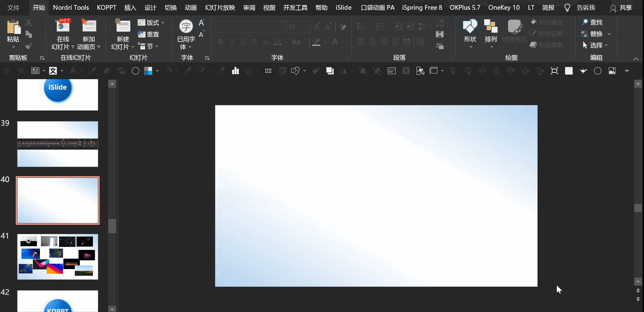Expand the Replace (替换) dropdown arrow

point(609,34)
